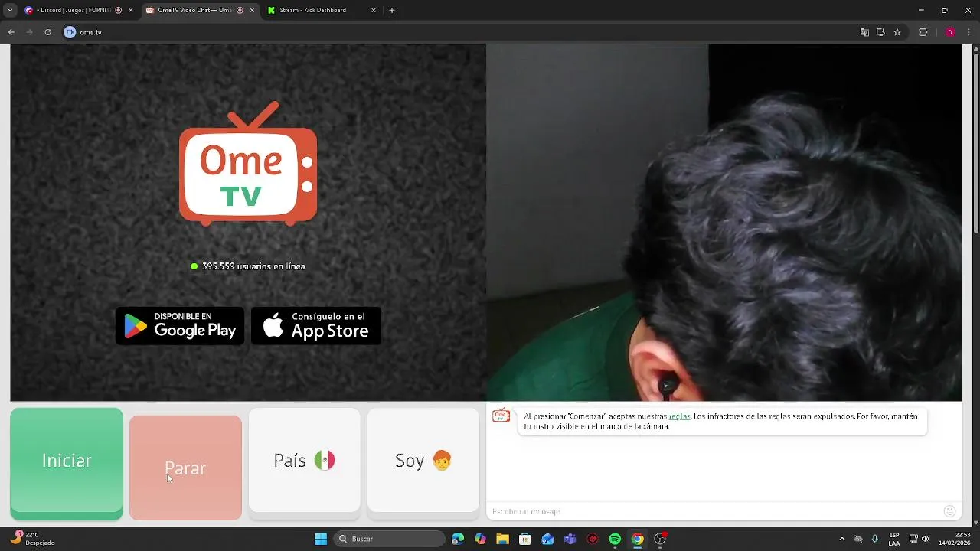Follow the 'reglas' rules link
The height and width of the screenshot is (551, 980).
point(679,416)
